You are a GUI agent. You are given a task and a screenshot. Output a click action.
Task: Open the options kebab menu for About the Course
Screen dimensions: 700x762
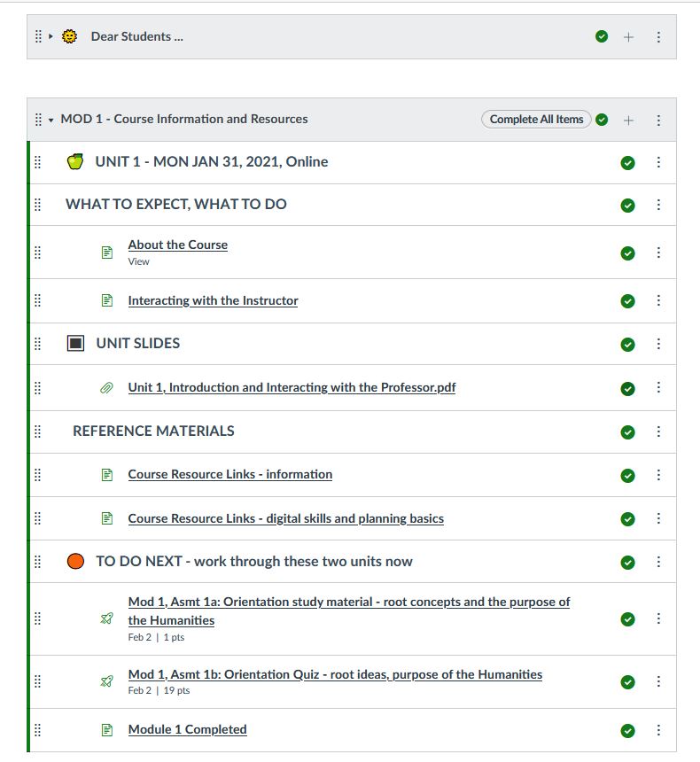[658, 253]
